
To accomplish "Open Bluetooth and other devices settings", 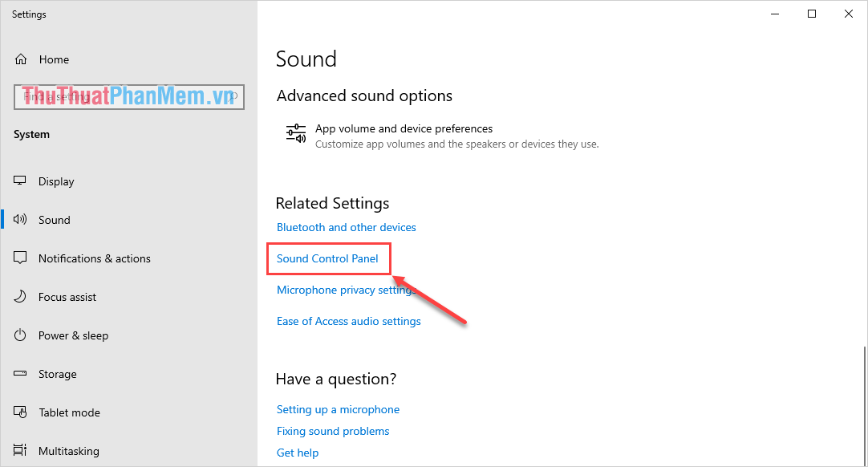I will pyautogui.click(x=346, y=227).
